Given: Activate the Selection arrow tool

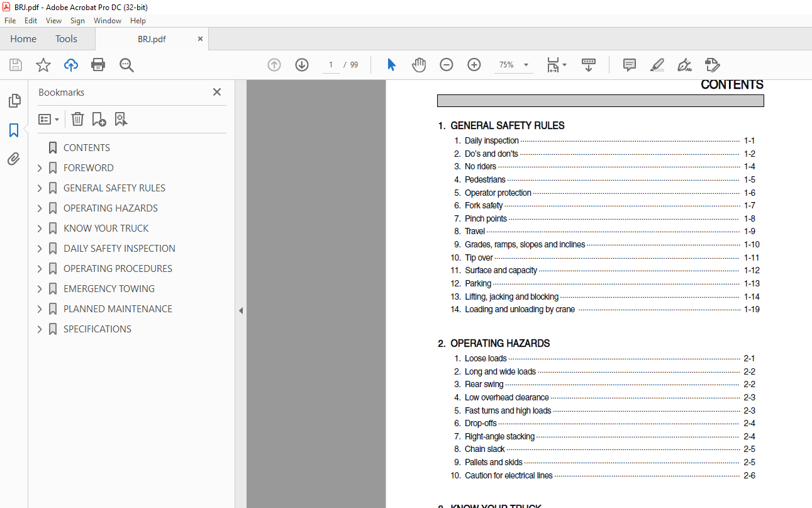Looking at the screenshot, I should (x=391, y=65).
